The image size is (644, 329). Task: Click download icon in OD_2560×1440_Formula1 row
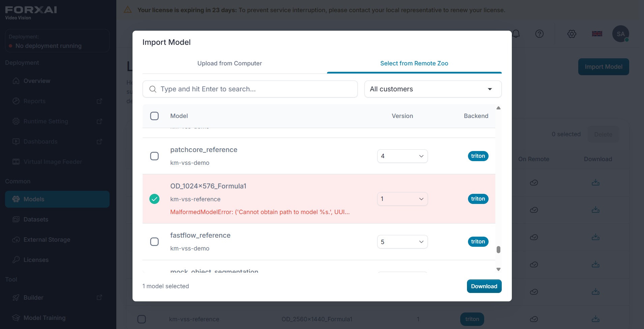pyautogui.click(x=596, y=319)
